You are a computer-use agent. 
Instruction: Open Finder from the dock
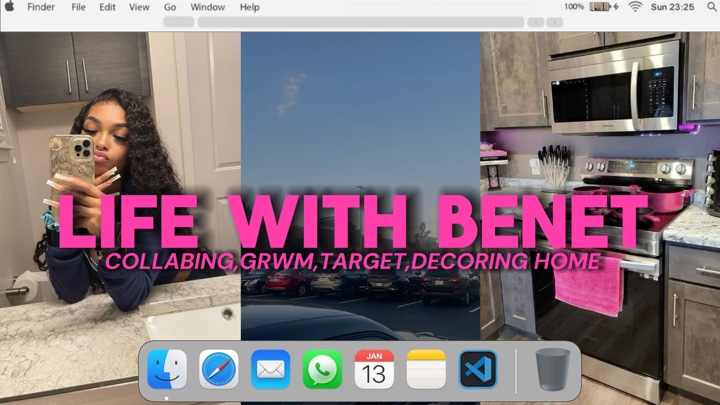tap(167, 370)
